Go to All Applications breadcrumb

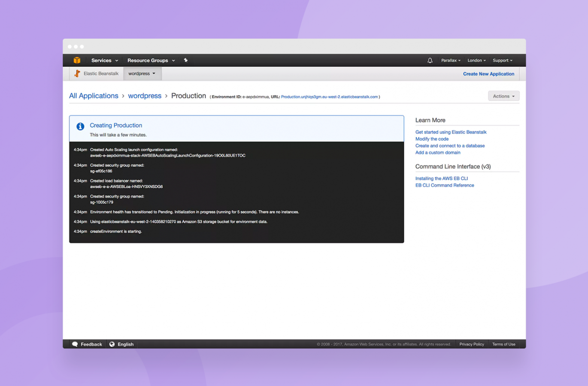click(94, 96)
